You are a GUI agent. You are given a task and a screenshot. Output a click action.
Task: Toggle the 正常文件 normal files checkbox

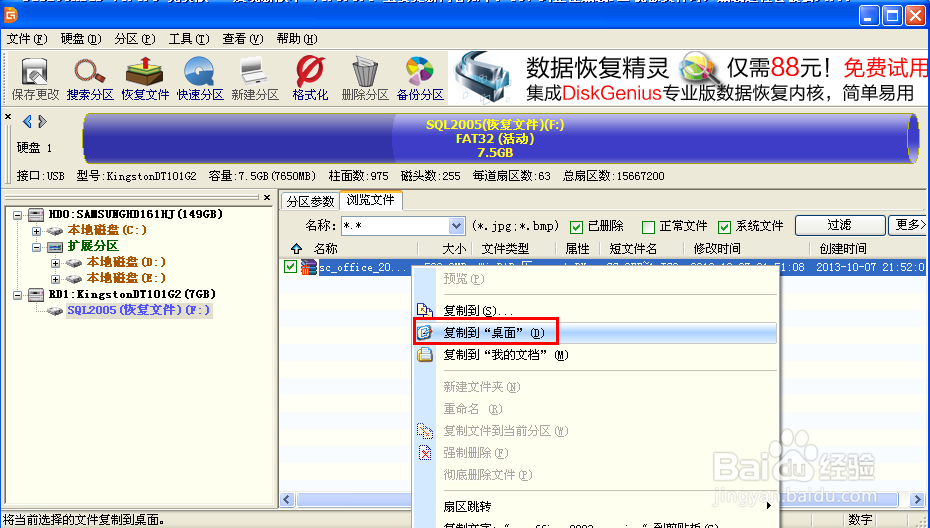[x=648, y=227]
